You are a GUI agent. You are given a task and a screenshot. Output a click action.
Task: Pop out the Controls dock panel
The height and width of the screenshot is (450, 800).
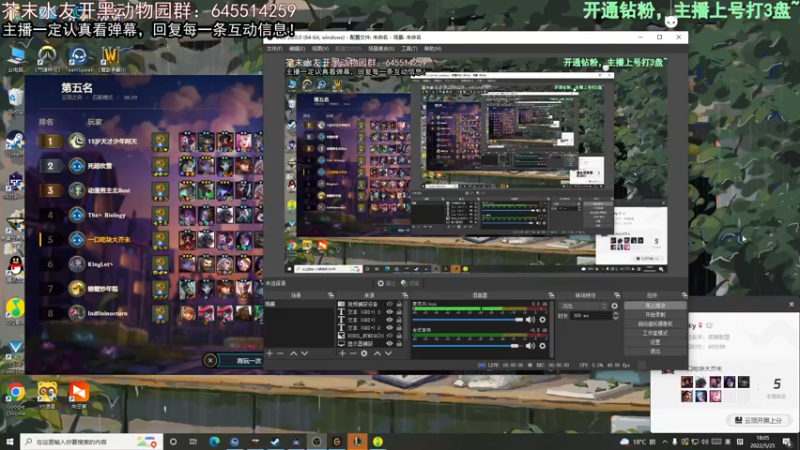point(684,295)
